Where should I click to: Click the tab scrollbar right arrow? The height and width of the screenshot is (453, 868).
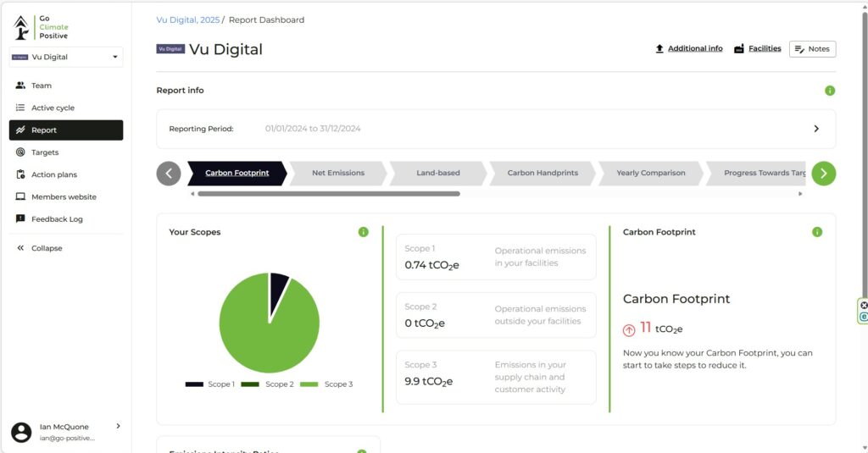(x=800, y=194)
